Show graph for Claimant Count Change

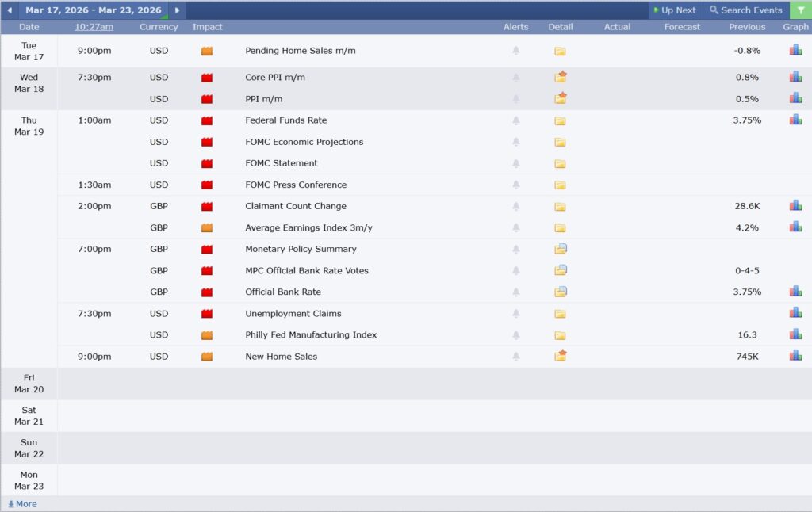click(795, 205)
